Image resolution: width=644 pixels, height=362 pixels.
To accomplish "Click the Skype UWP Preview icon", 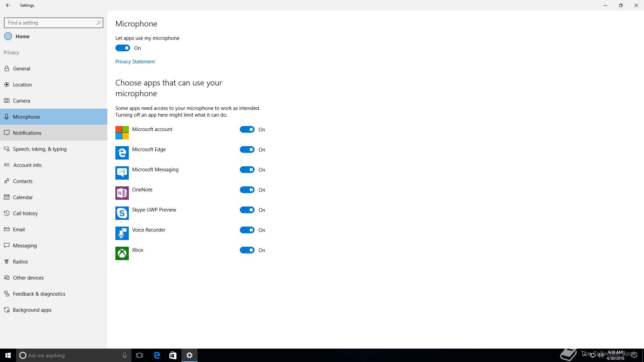I will click(x=122, y=213).
